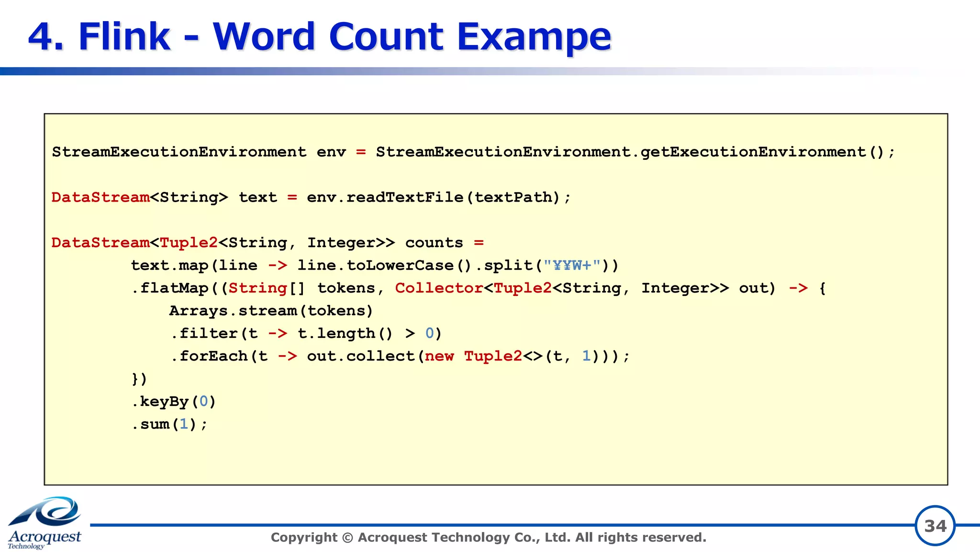Viewport: 980px width, 552px height.
Task: Click the ".filter(t -> t.length() > 0)" line
Action: click(x=306, y=333)
